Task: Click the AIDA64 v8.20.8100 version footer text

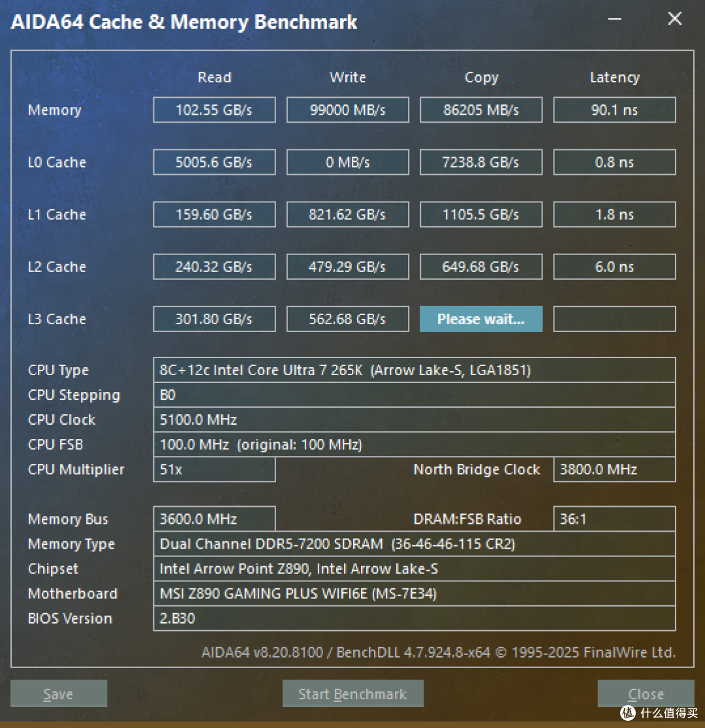Action: tap(438, 652)
